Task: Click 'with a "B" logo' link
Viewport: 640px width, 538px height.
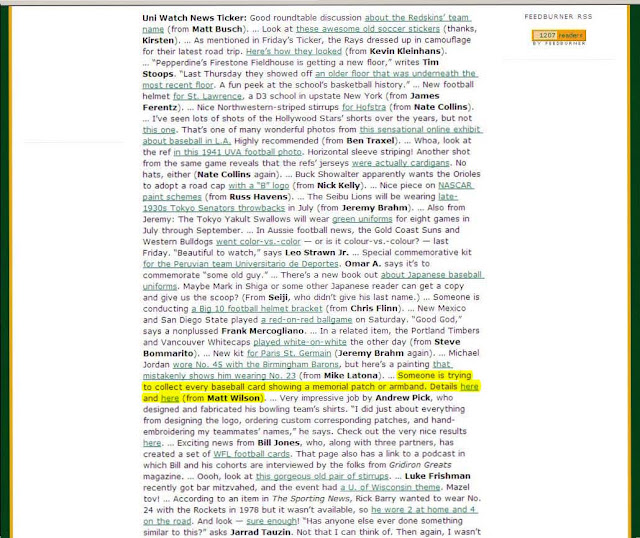Action: [x=258, y=186]
